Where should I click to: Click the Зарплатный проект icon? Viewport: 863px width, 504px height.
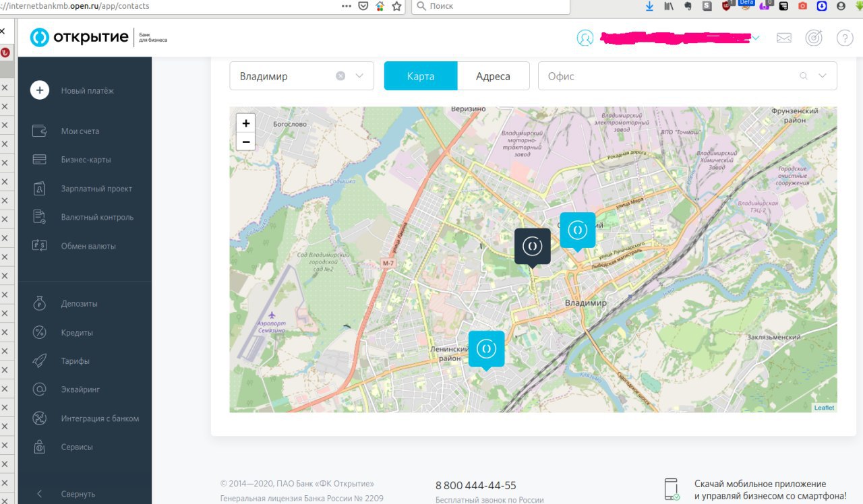click(40, 189)
